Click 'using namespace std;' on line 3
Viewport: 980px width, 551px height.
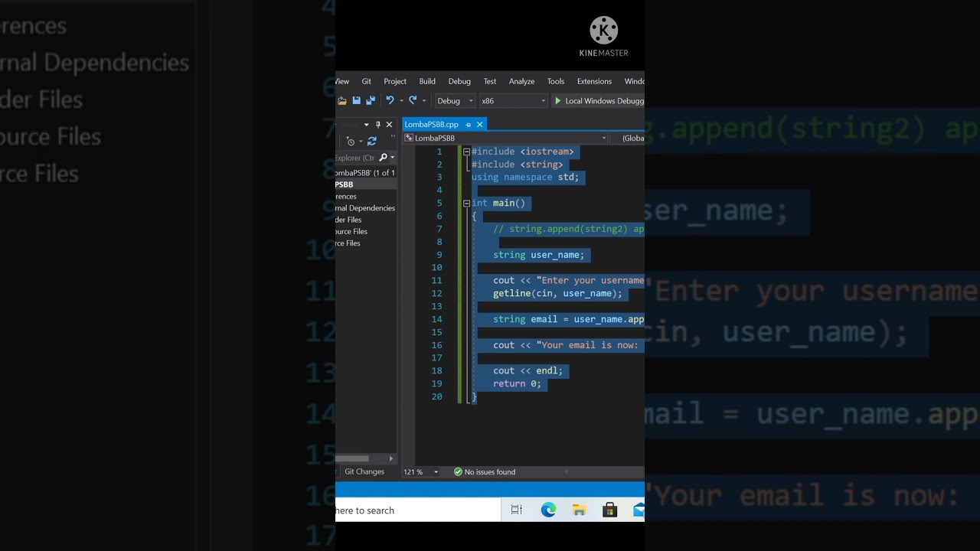pyautogui.click(x=525, y=177)
